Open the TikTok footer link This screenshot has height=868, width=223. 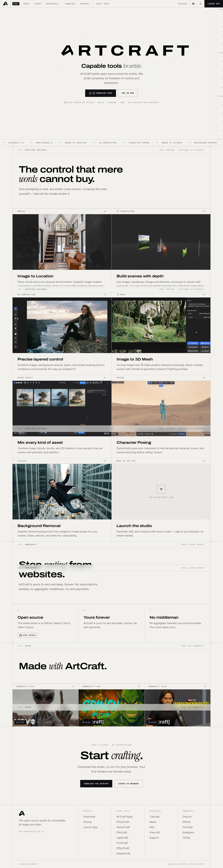(x=186, y=837)
